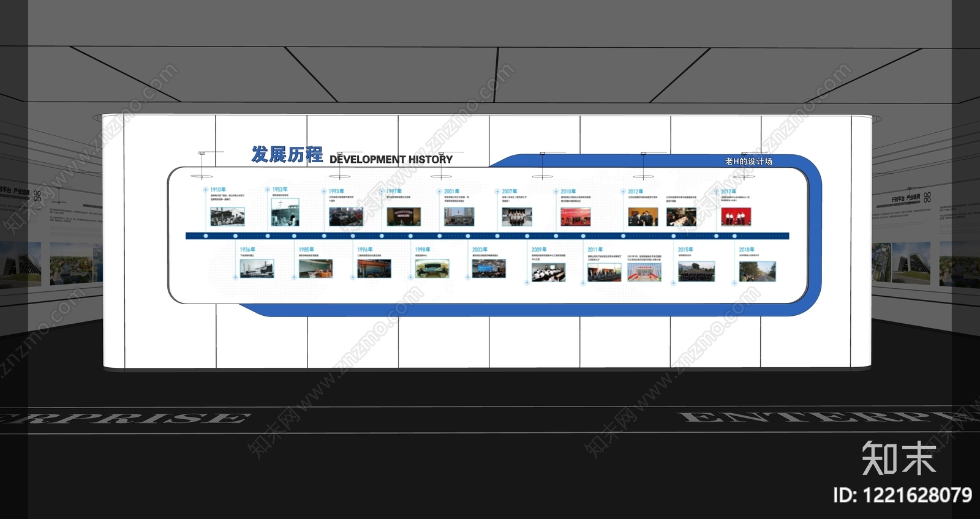Click the timeline dot below 1910年

point(206,236)
